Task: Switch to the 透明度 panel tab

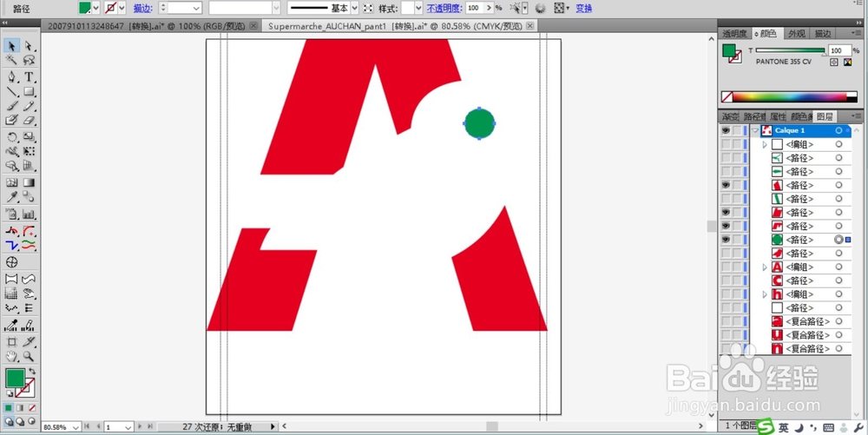Action: tap(734, 34)
